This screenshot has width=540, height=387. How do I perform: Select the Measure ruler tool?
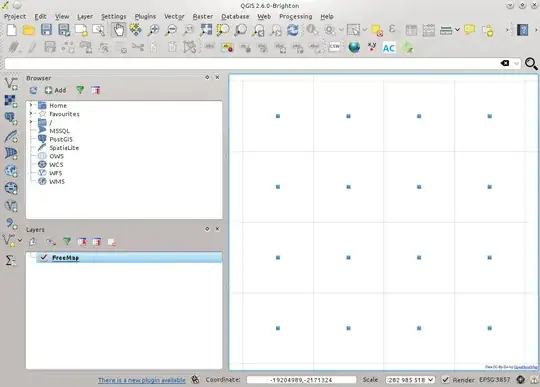(x=446, y=30)
